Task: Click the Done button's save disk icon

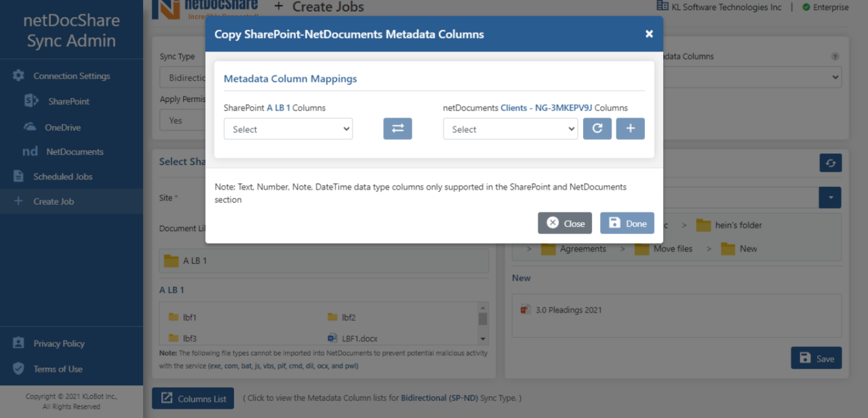Action: [x=615, y=223]
